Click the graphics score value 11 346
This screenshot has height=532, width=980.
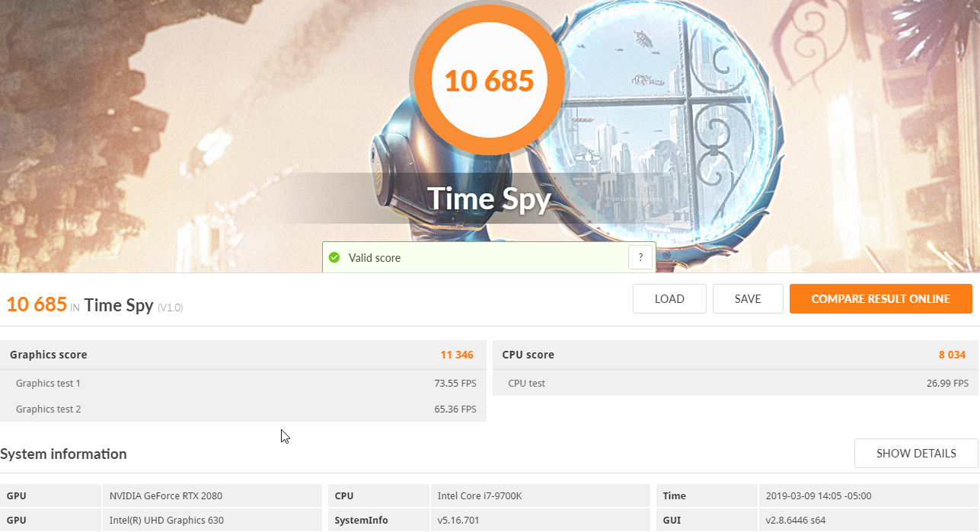[457, 355]
